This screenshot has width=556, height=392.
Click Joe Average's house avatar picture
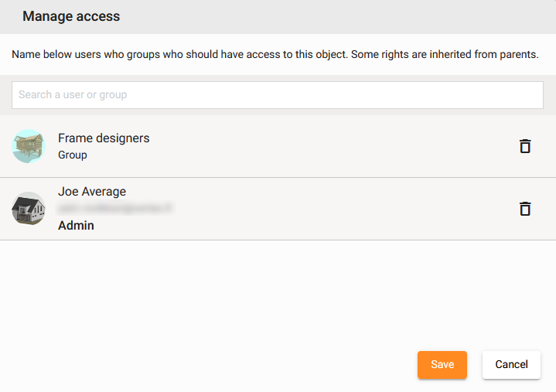[x=29, y=209]
